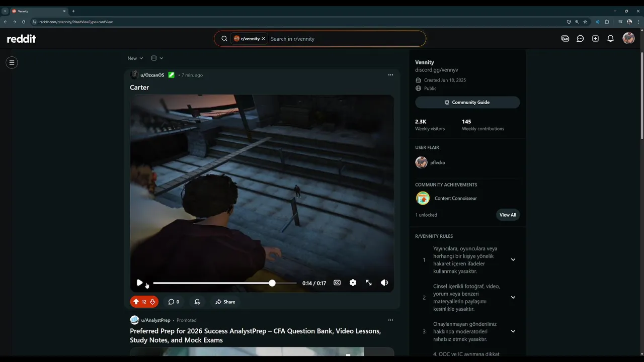Click the browser address bar
Screen dimensions: 644x362
pyautogui.click(x=297, y=22)
